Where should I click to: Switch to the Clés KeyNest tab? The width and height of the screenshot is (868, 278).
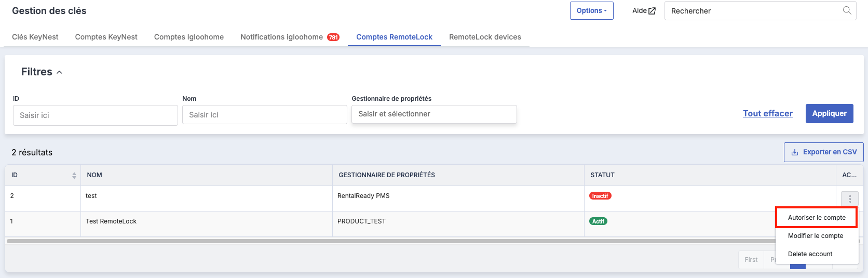35,37
